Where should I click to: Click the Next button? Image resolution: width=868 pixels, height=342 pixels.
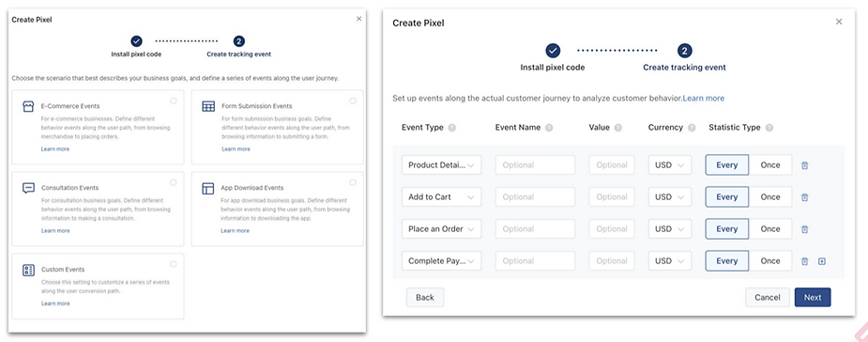pos(813,298)
